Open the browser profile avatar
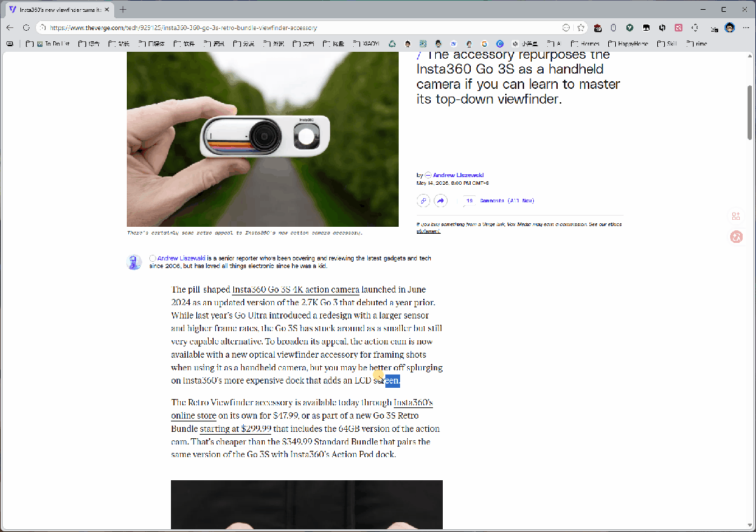The height and width of the screenshot is (532, 756). click(x=729, y=28)
